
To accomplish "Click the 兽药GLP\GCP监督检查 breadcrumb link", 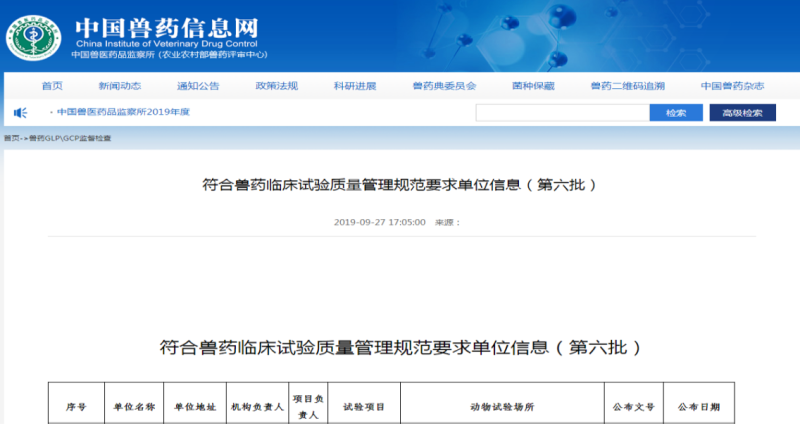I will pyautogui.click(x=70, y=137).
